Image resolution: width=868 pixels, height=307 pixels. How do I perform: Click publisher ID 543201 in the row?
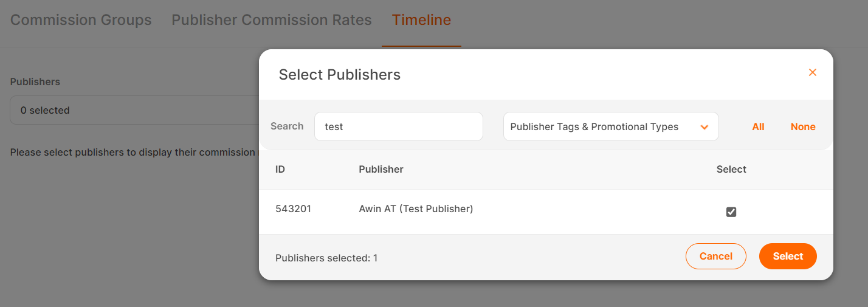tap(293, 209)
